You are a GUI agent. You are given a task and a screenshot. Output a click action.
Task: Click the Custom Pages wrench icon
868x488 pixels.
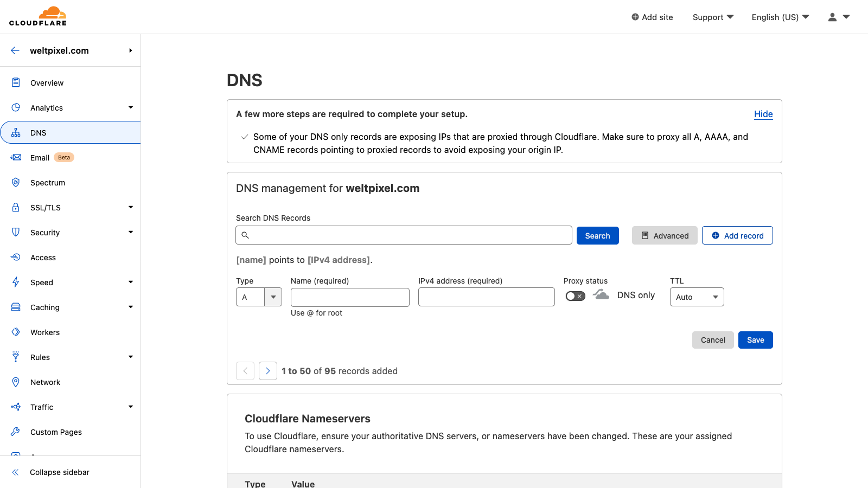point(16,432)
